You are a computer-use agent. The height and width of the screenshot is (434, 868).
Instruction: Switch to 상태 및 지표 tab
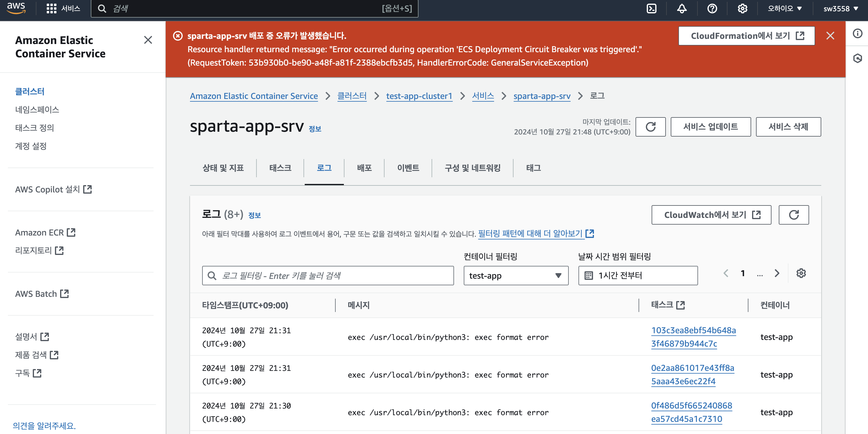pos(223,168)
